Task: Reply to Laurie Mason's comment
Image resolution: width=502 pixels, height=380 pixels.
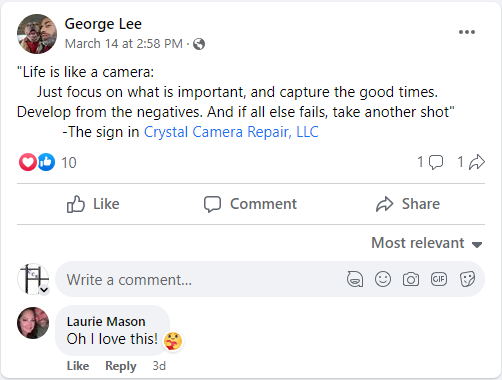Action: point(121,366)
